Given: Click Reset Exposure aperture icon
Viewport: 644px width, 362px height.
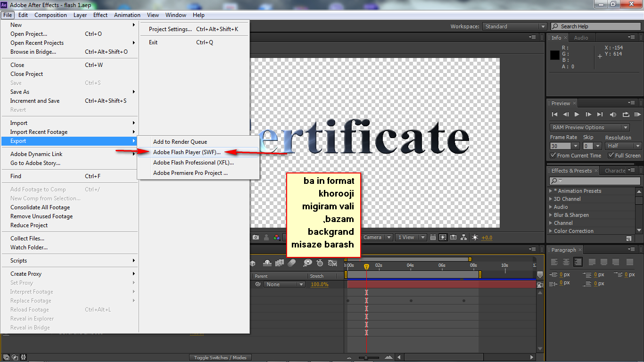Looking at the screenshot, I should tap(475, 238).
